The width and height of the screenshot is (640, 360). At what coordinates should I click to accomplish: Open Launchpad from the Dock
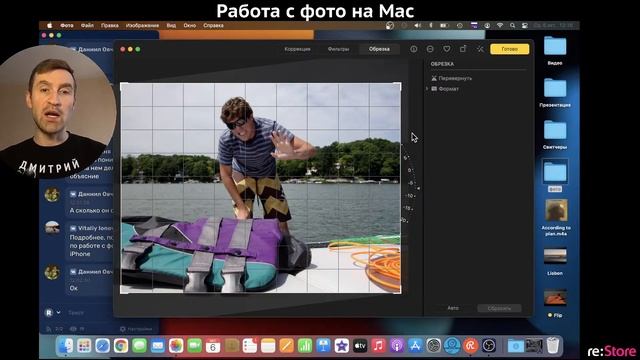(x=84, y=346)
